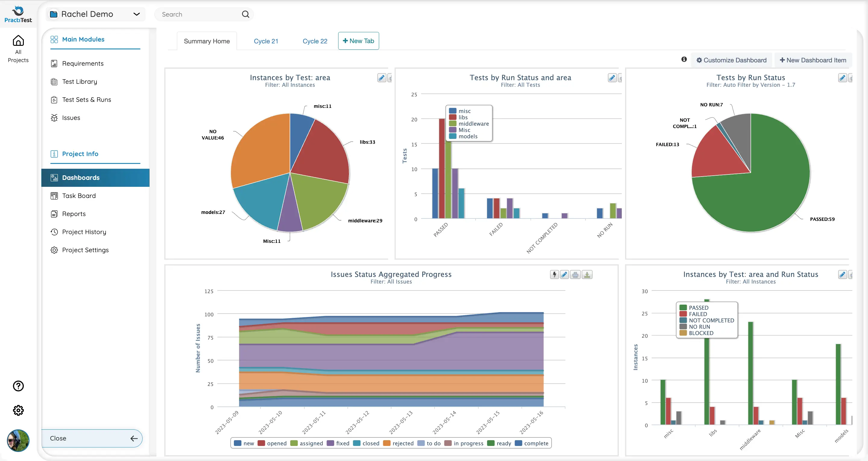Switch to the Cycle 21 tab

pos(266,41)
